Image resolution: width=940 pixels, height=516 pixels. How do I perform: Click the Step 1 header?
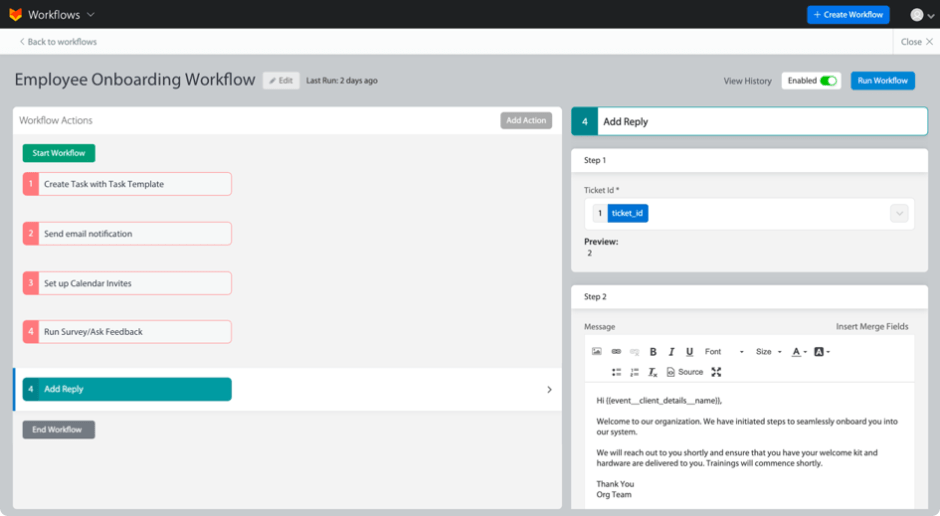point(749,160)
